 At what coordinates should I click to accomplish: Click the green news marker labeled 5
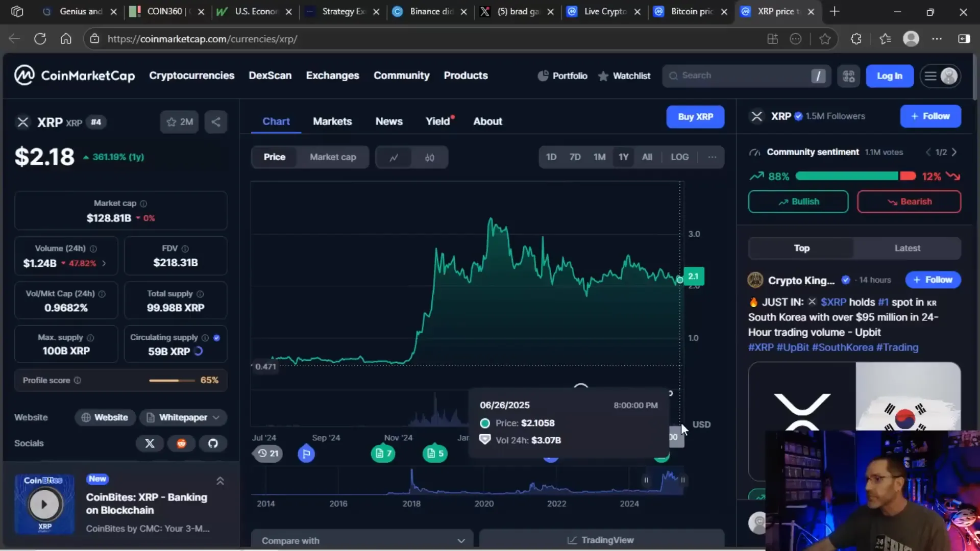(x=435, y=453)
